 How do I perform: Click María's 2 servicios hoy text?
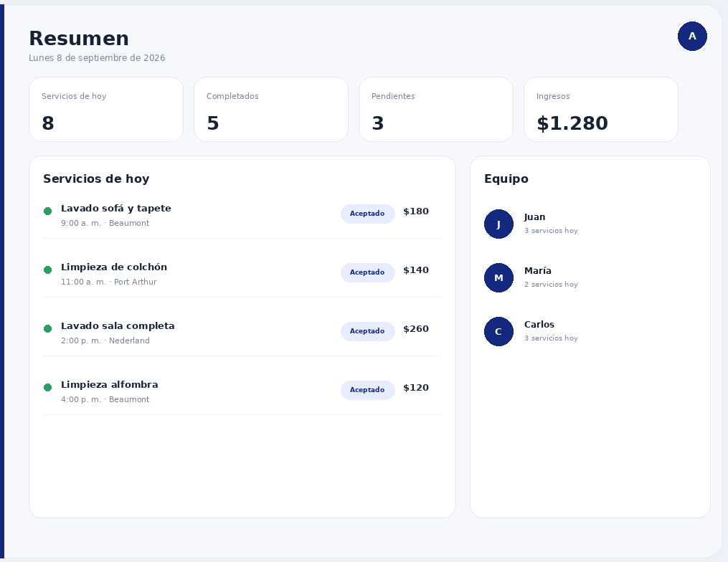[551, 285]
